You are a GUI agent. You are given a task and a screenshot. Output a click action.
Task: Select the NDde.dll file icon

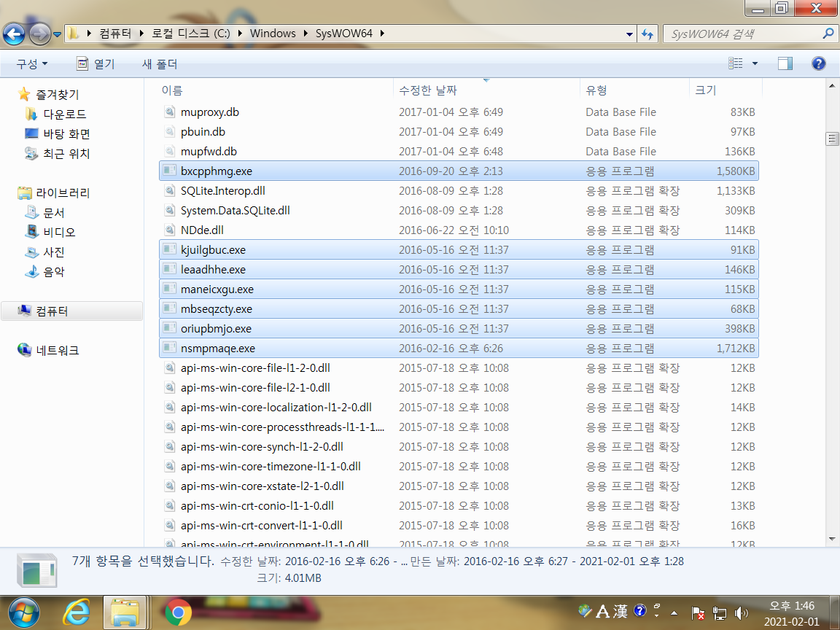tap(169, 230)
